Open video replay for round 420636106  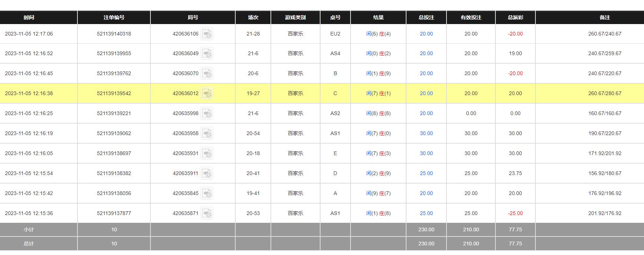pyautogui.click(x=207, y=34)
